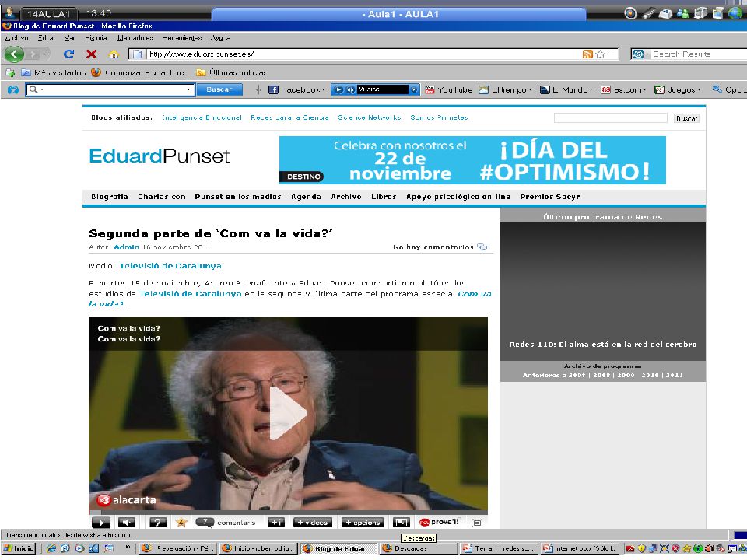
Task: Open the Agenda nav item
Action: pos(306,197)
